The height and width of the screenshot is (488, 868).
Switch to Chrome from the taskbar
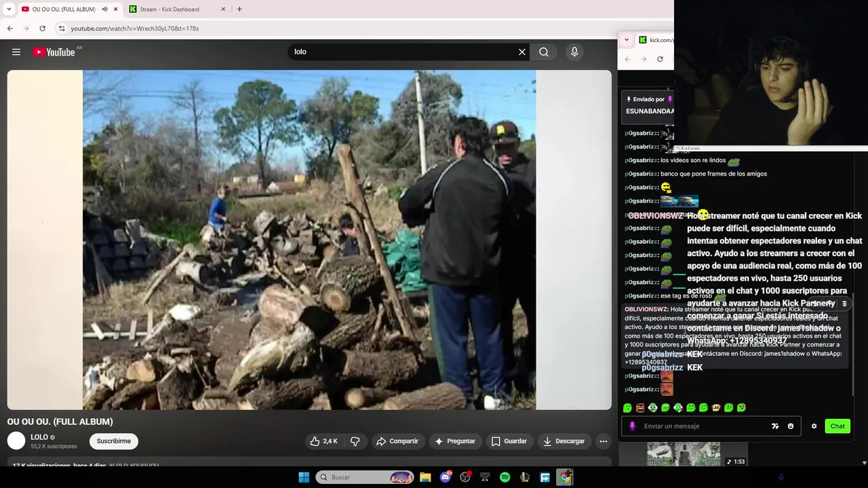(x=564, y=477)
